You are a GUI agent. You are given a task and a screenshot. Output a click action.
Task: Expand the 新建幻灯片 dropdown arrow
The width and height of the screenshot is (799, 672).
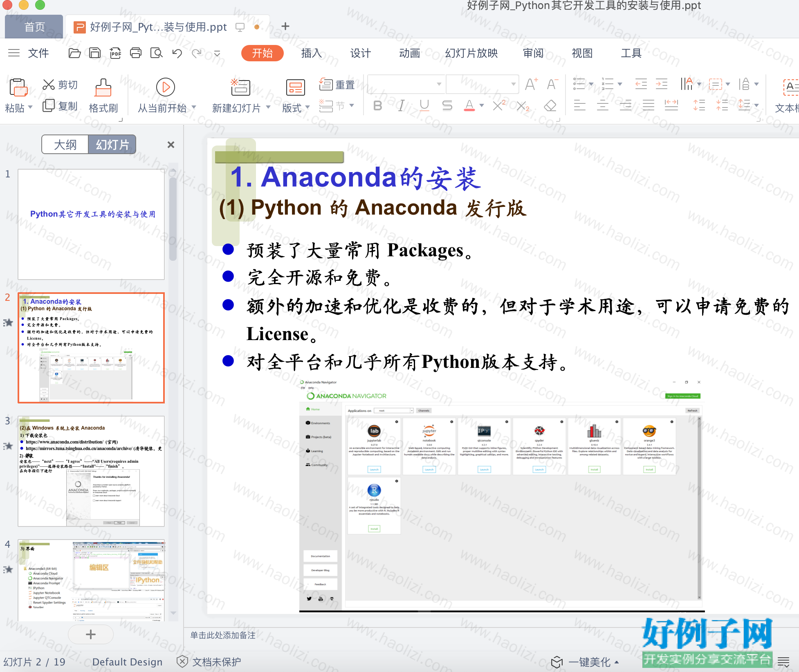(x=268, y=108)
